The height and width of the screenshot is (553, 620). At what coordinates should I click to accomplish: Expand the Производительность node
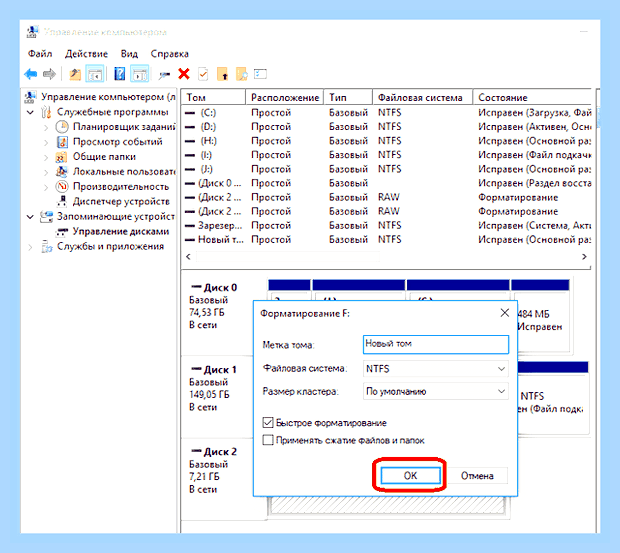46,187
